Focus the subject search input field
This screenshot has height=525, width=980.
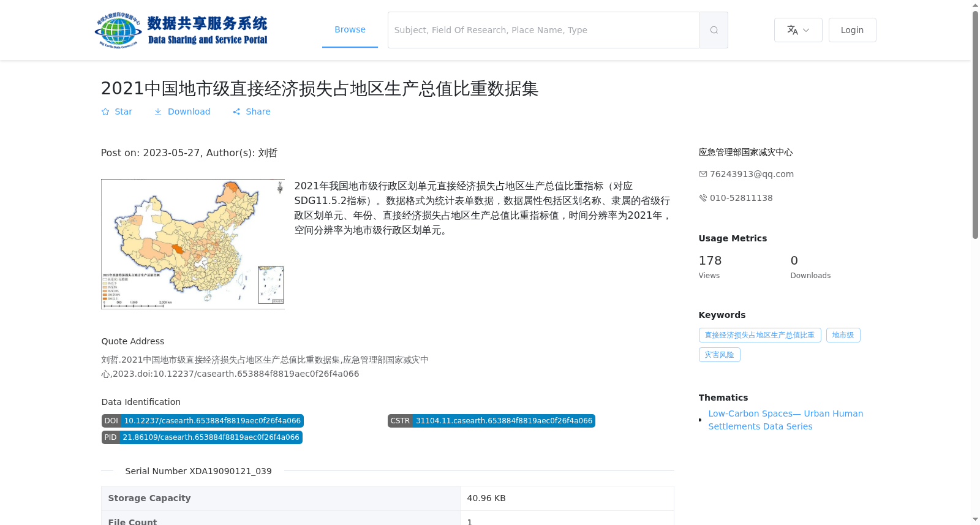pos(543,30)
